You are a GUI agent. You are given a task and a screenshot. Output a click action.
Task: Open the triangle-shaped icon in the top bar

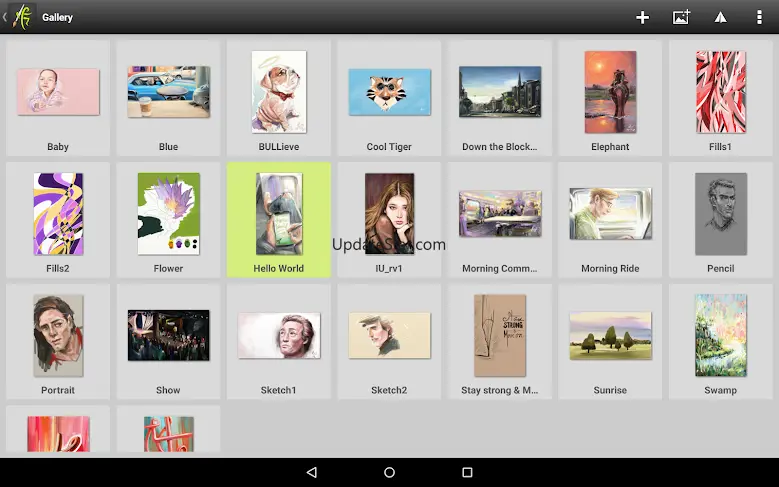pyautogui.click(x=720, y=17)
